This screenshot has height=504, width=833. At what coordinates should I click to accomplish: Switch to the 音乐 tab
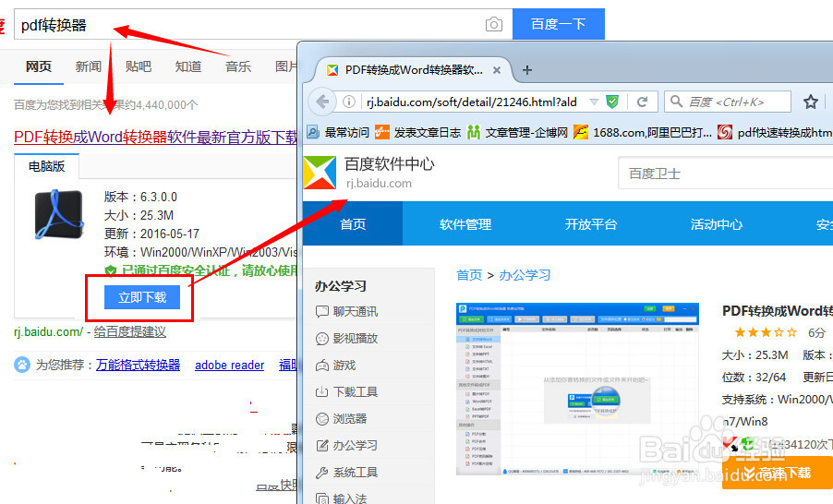238,66
